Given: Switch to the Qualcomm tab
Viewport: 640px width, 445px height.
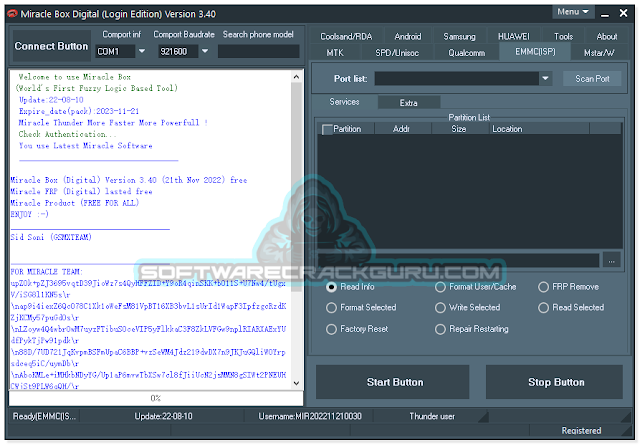Looking at the screenshot, I should click(x=467, y=53).
